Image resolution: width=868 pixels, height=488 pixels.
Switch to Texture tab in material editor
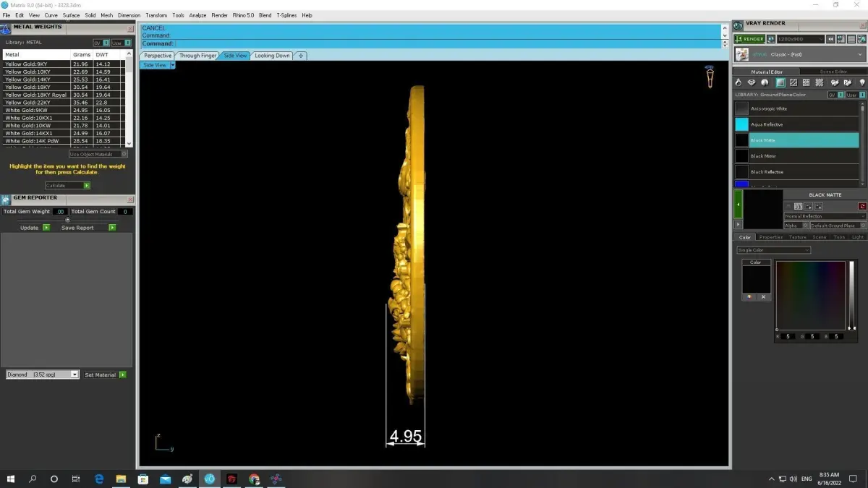[x=798, y=237]
